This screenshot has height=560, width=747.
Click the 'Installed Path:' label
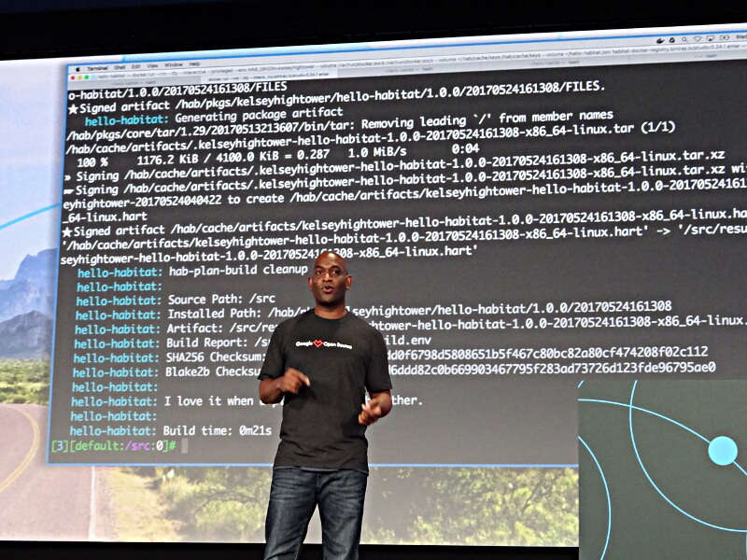click(x=215, y=314)
